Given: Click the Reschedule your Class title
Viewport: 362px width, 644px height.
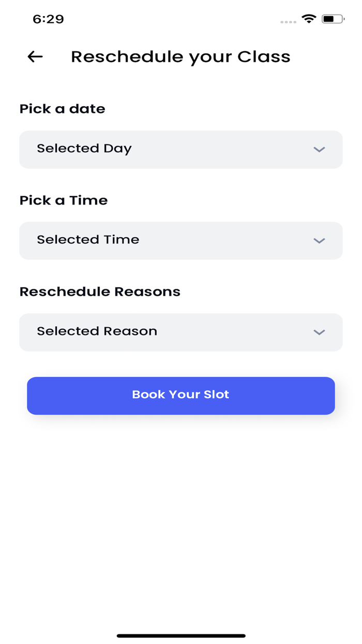Looking at the screenshot, I should click(180, 56).
